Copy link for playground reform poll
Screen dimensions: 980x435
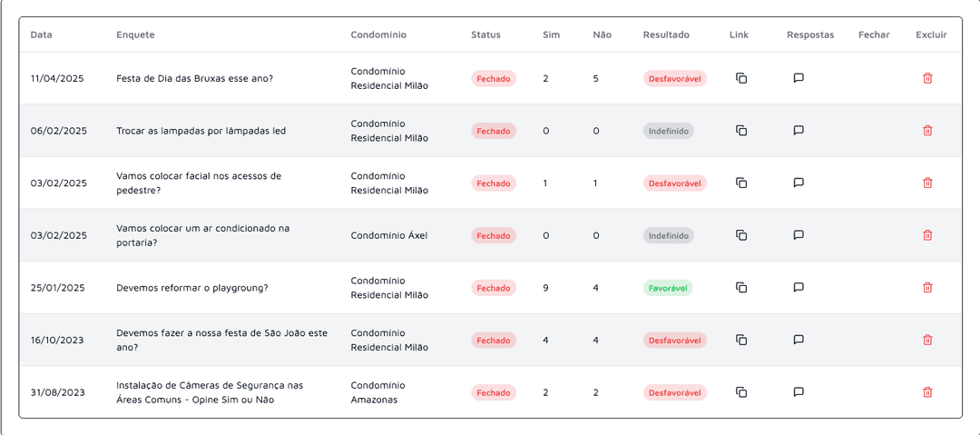[741, 287]
